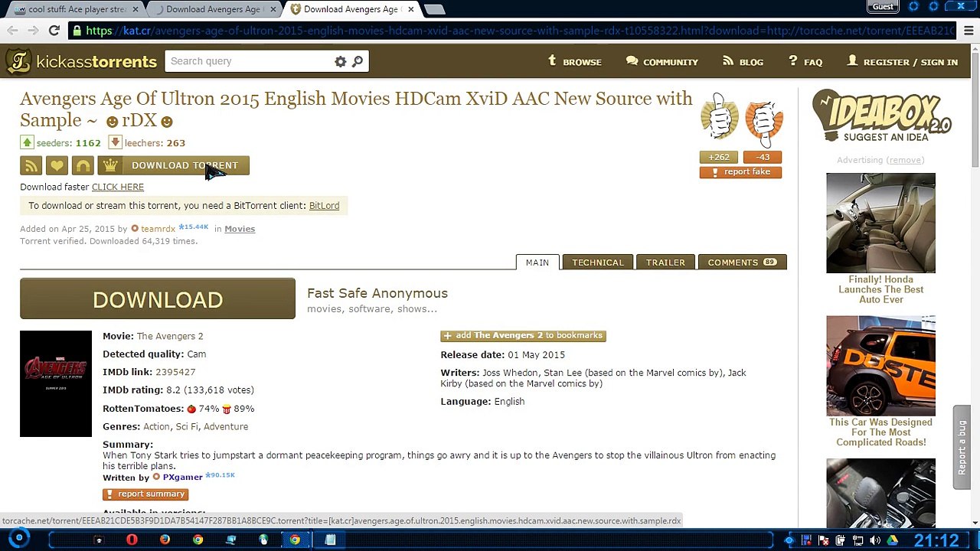
Task: Open Opera from the taskbar
Action: 132,540
